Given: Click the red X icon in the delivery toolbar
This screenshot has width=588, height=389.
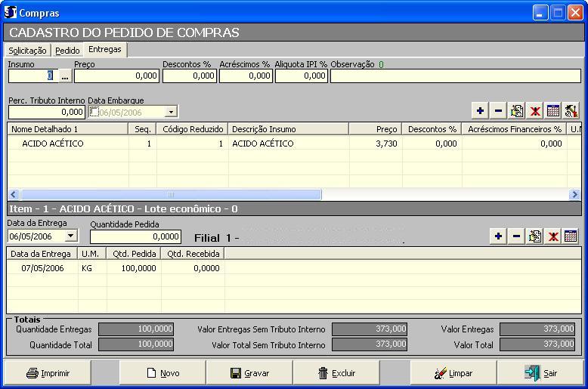Looking at the screenshot, I should [x=553, y=236].
